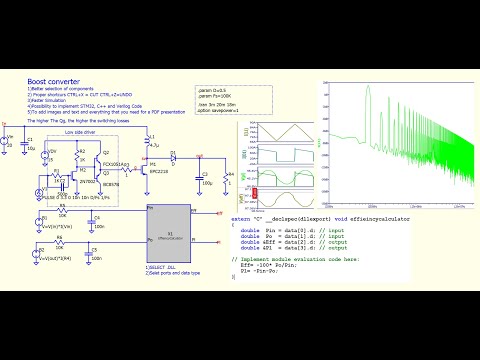Select behavioral source B2
The width and height of the screenshot is (480, 360).
coord(36,254)
